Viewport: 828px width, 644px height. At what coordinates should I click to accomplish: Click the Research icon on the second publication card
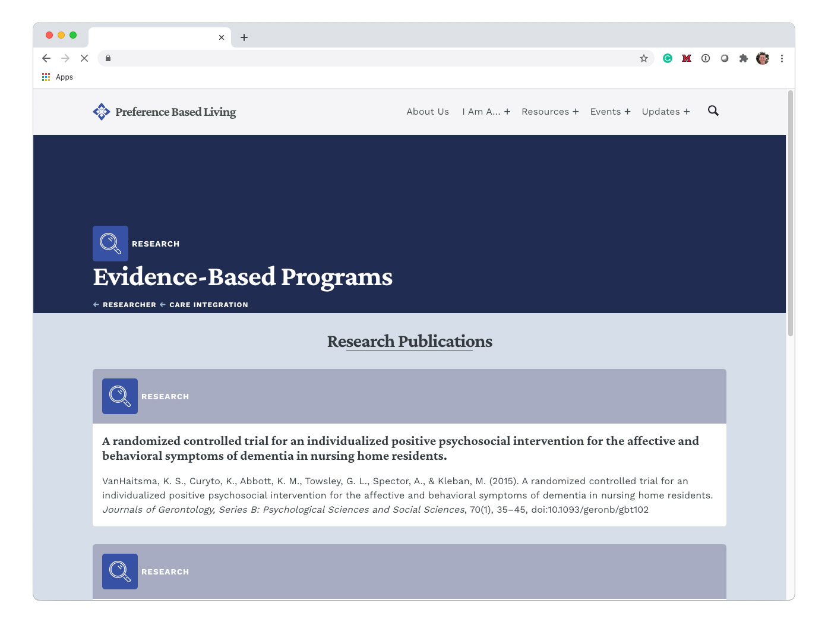click(x=120, y=572)
